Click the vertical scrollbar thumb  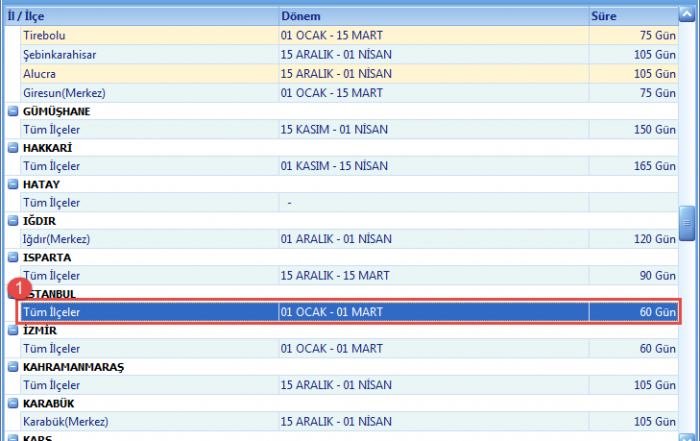[x=687, y=224]
